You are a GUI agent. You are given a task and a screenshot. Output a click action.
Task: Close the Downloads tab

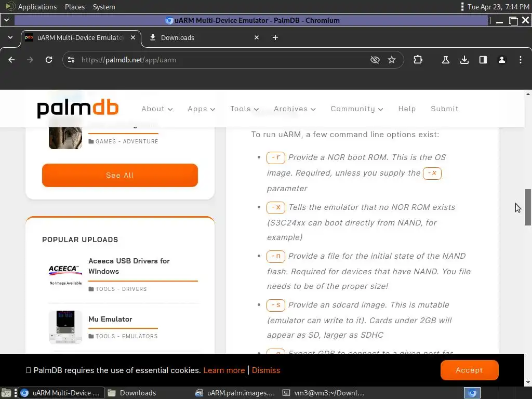257,37
